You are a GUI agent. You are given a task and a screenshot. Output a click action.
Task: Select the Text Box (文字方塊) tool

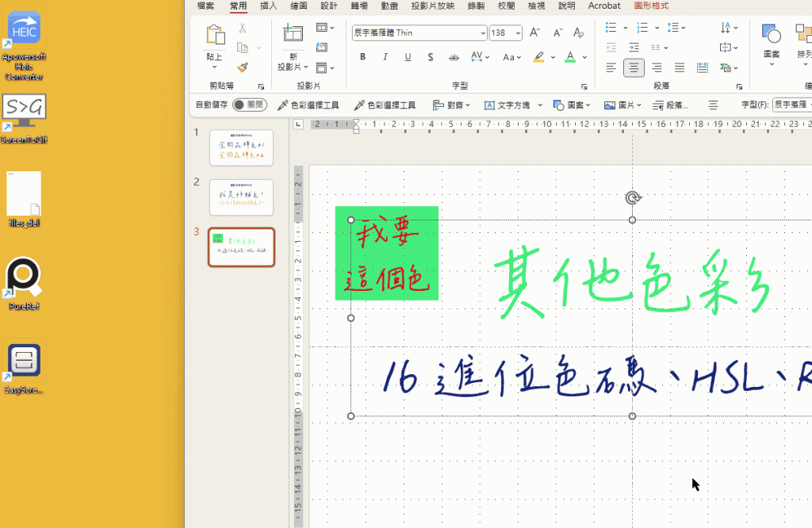tap(511, 104)
